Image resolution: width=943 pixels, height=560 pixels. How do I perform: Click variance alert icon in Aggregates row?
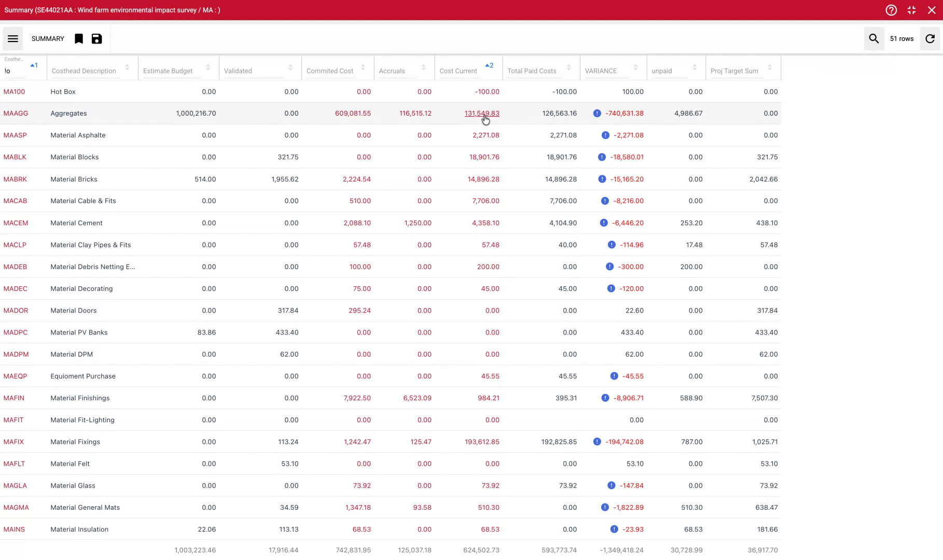point(597,114)
